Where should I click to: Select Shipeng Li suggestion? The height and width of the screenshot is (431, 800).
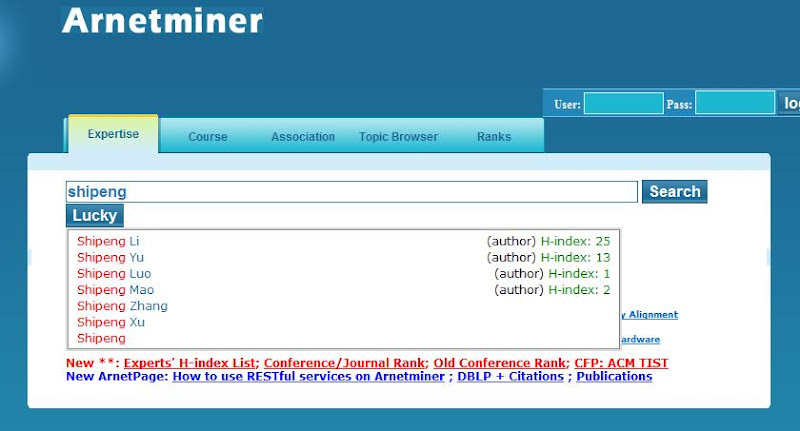(344, 241)
